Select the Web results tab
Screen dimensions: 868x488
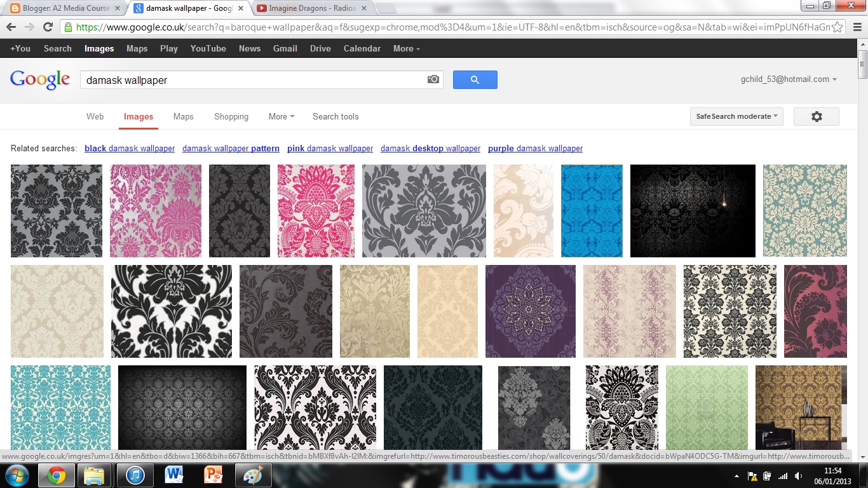click(x=95, y=116)
